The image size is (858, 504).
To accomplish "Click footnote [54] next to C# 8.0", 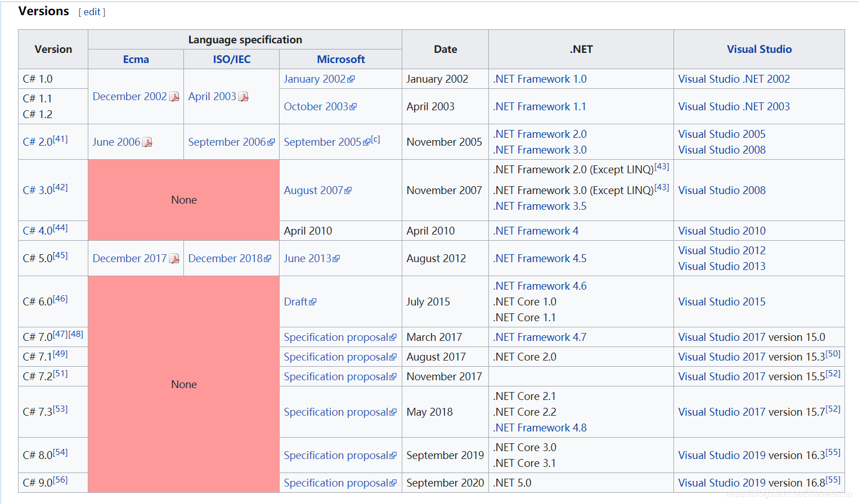I will [60, 452].
